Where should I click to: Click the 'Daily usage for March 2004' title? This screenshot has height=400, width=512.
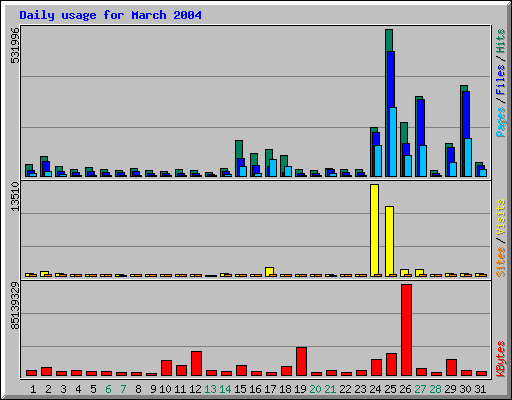pyautogui.click(x=110, y=15)
